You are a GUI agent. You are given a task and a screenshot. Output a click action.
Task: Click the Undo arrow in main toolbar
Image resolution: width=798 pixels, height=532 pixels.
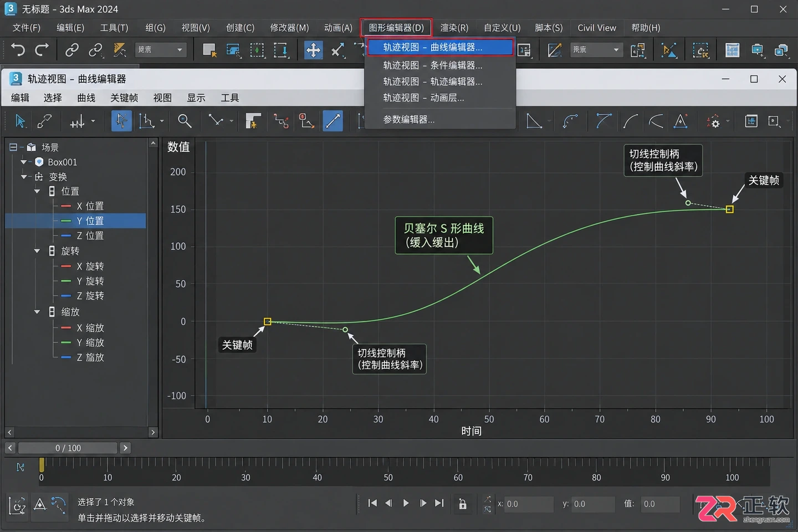(x=18, y=50)
